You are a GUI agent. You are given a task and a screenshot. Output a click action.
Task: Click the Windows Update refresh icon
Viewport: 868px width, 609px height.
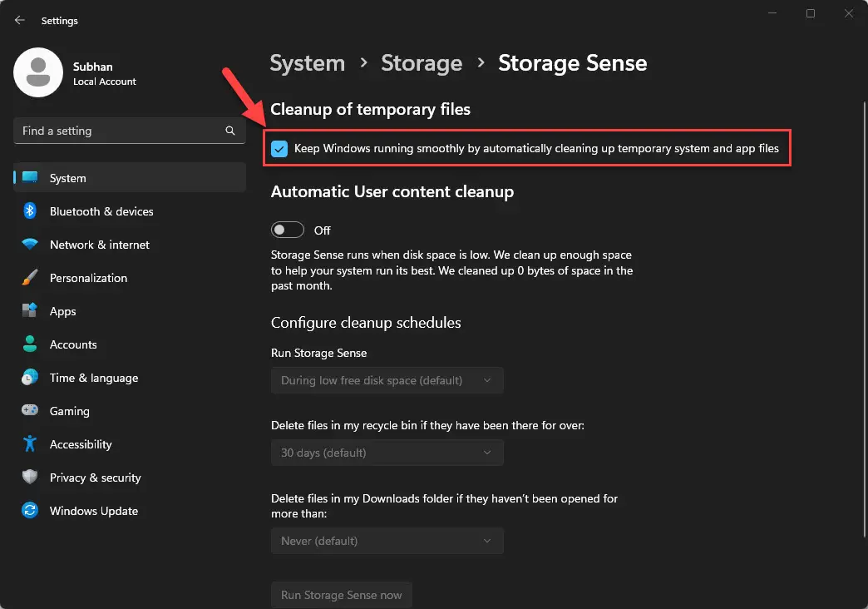coord(30,510)
